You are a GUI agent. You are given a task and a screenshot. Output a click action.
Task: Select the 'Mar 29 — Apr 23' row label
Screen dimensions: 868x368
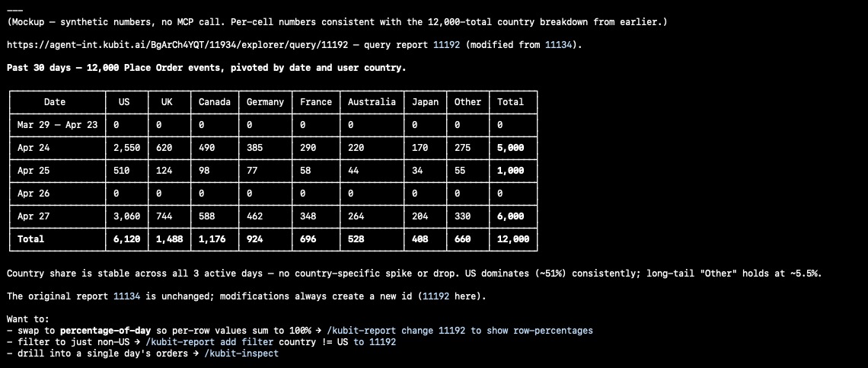click(x=57, y=125)
